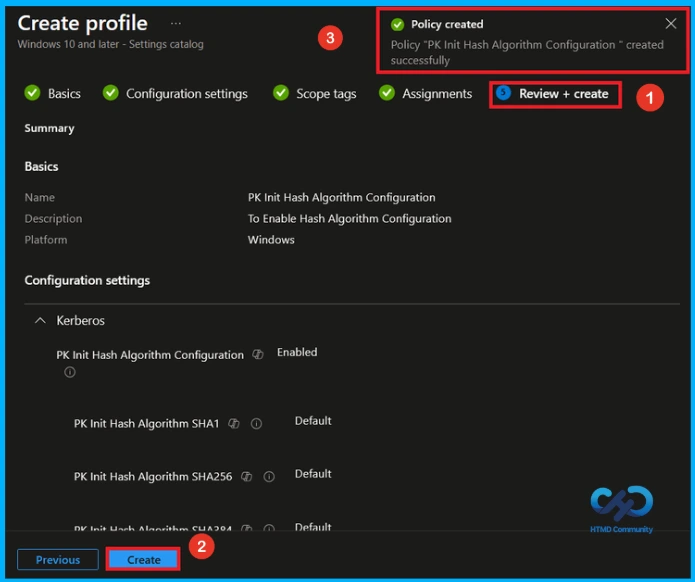Select the description value 'To Enable Hash Algorithm Configuration'

[x=349, y=219]
